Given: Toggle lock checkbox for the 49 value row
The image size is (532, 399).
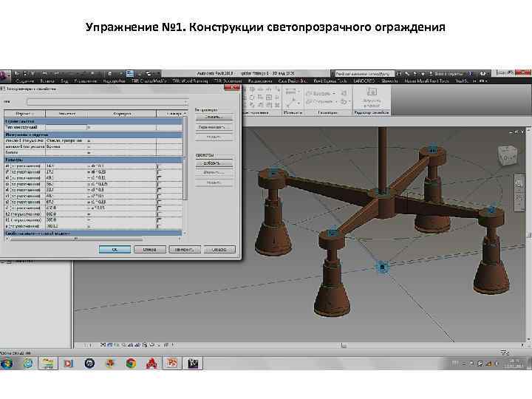Looking at the screenshot, I should tap(159, 178).
